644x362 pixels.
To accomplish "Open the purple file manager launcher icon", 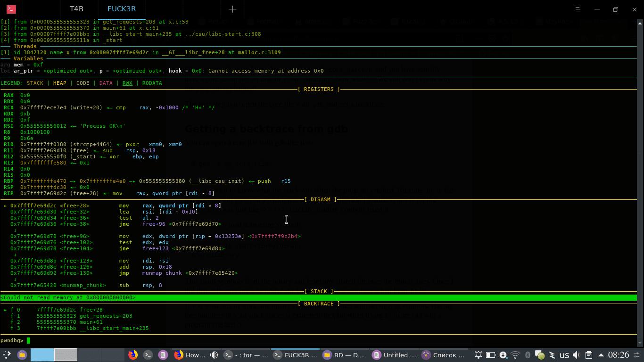I will click(22, 355).
